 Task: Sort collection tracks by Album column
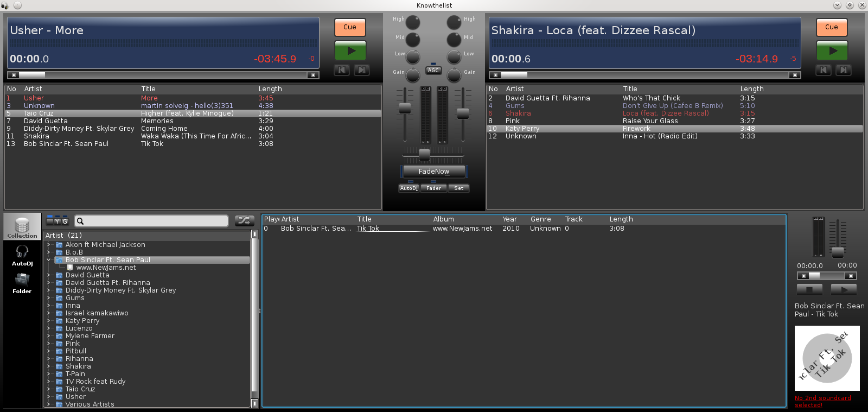click(x=443, y=219)
